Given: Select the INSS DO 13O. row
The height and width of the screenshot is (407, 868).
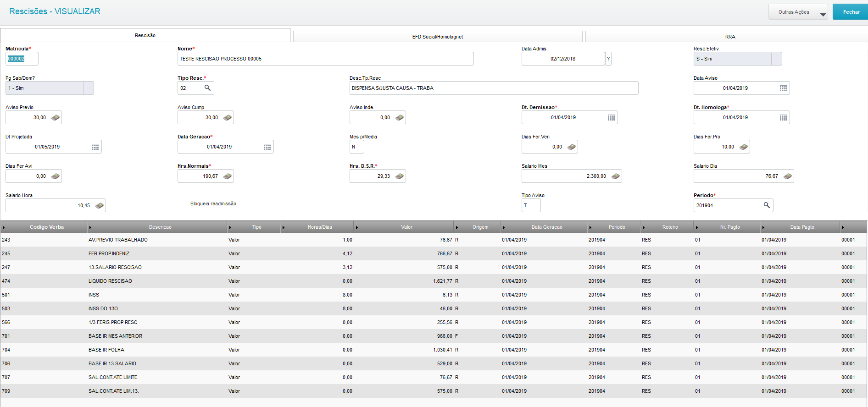Looking at the screenshot, I should [x=434, y=308].
